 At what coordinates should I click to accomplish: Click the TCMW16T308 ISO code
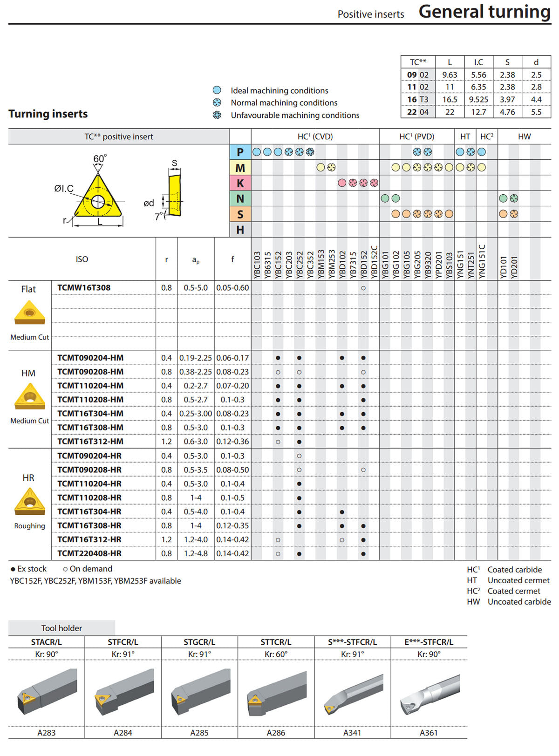[x=84, y=287]
